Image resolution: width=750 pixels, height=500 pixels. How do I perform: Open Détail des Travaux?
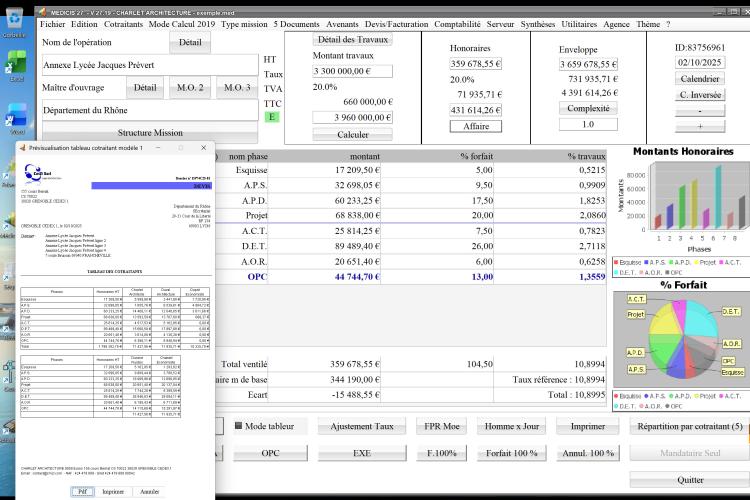(x=353, y=40)
